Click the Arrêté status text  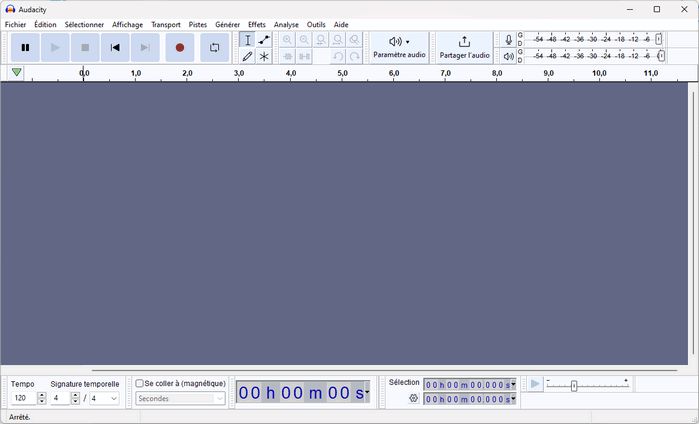(20, 417)
